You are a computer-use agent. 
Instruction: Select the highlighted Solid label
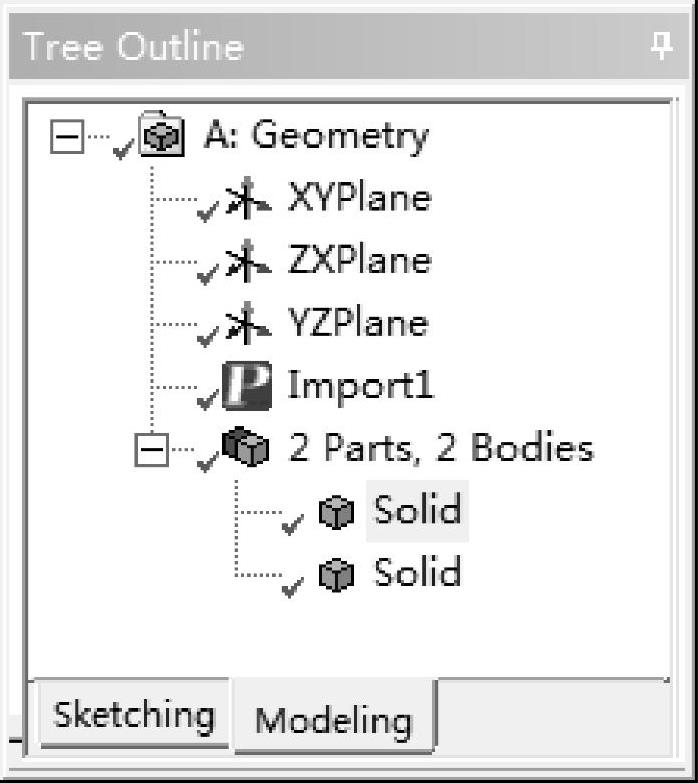coord(417,511)
